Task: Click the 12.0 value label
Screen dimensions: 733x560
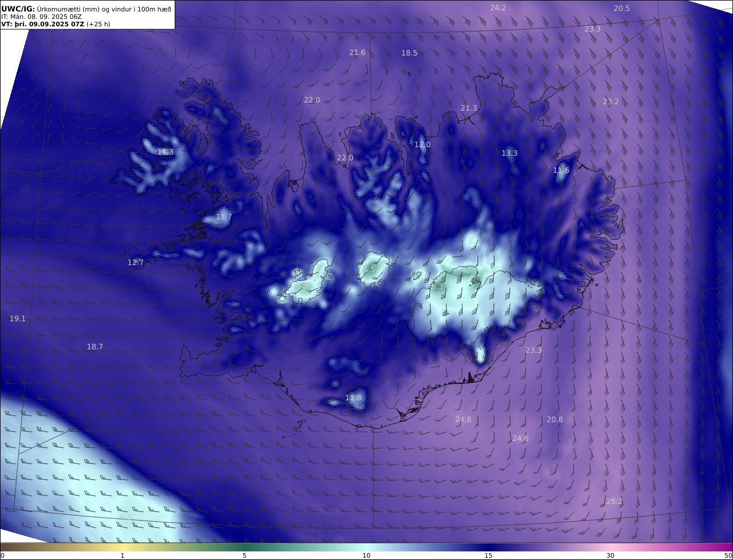Action: tap(422, 144)
